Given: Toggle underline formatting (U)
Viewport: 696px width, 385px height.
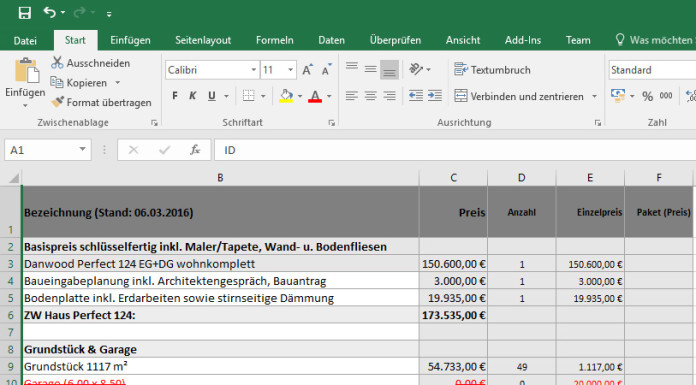Looking at the screenshot, I should pyautogui.click(x=212, y=96).
